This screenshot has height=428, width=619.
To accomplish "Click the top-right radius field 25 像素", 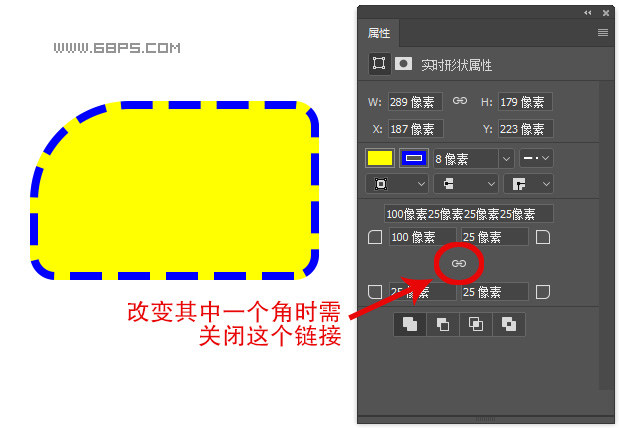I will coord(495,237).
